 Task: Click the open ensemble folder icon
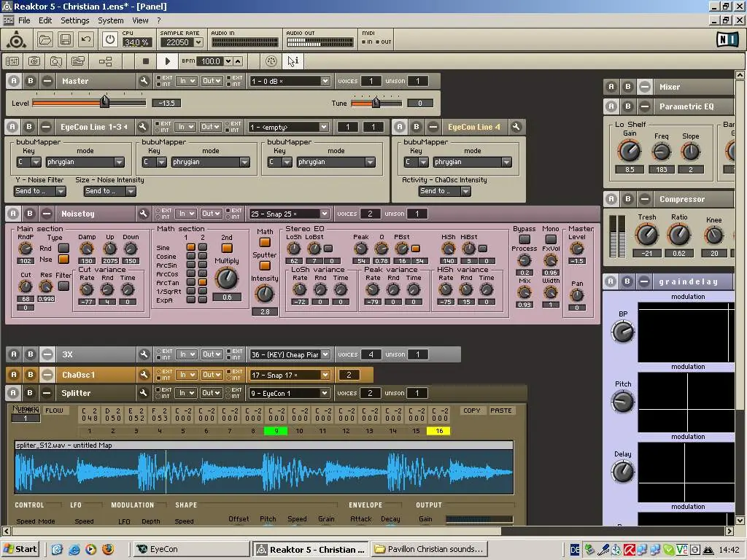[45, 40]
